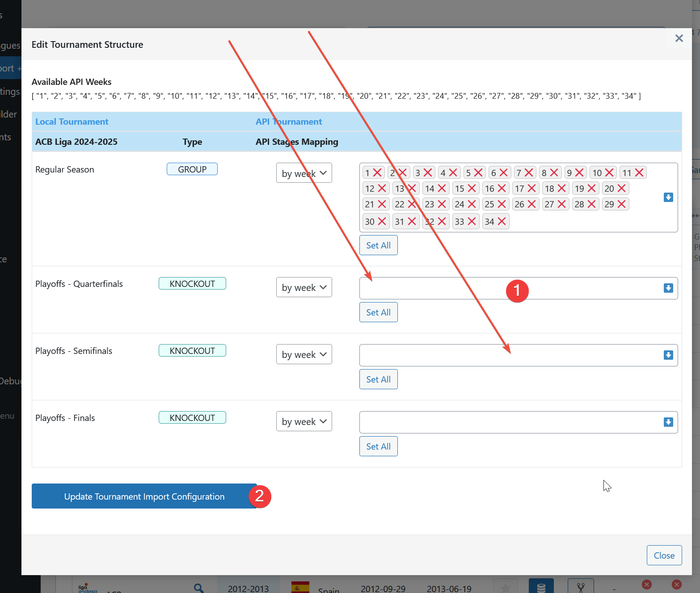Remove week 18 chip via red X
700x593 pixels.
tap(562, 188)
